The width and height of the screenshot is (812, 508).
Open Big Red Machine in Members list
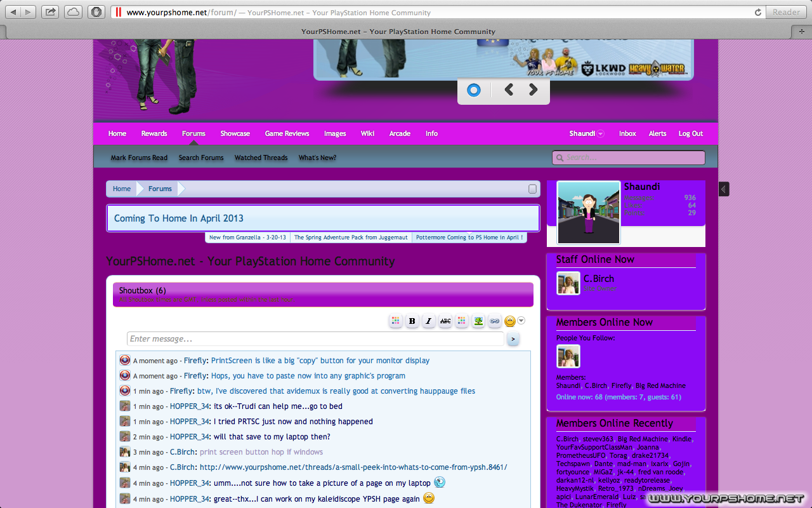[x=660, y=385]
